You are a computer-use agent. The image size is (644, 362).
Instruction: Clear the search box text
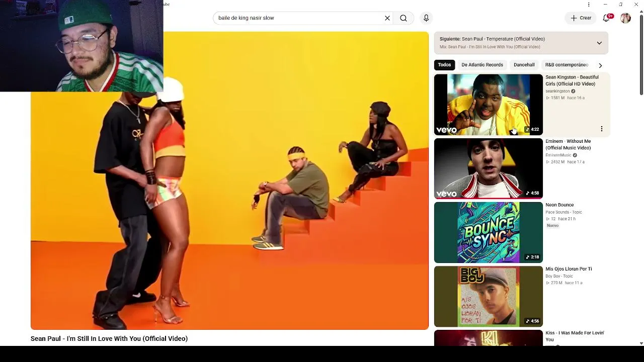pos(387,18)
